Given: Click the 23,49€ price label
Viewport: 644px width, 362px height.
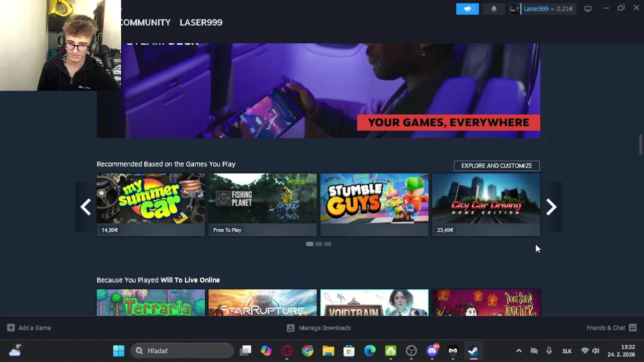Looking at the screenshot, I should click(445, 230).
